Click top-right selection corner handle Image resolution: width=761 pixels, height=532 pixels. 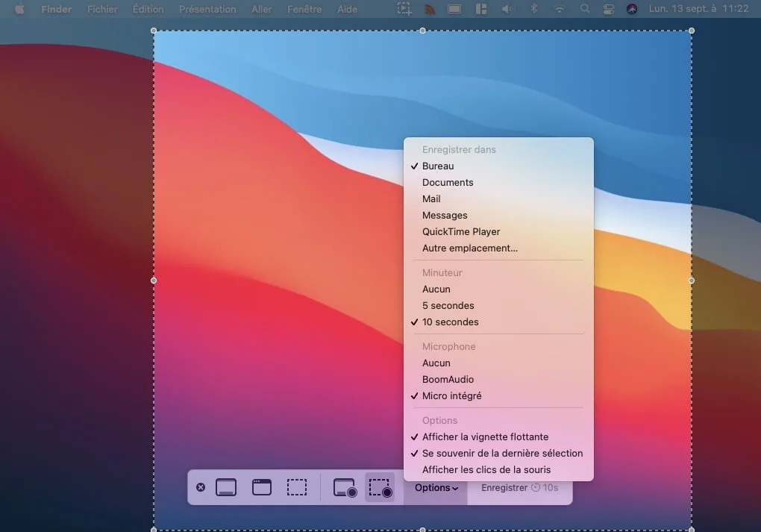(x=692, y=31)
